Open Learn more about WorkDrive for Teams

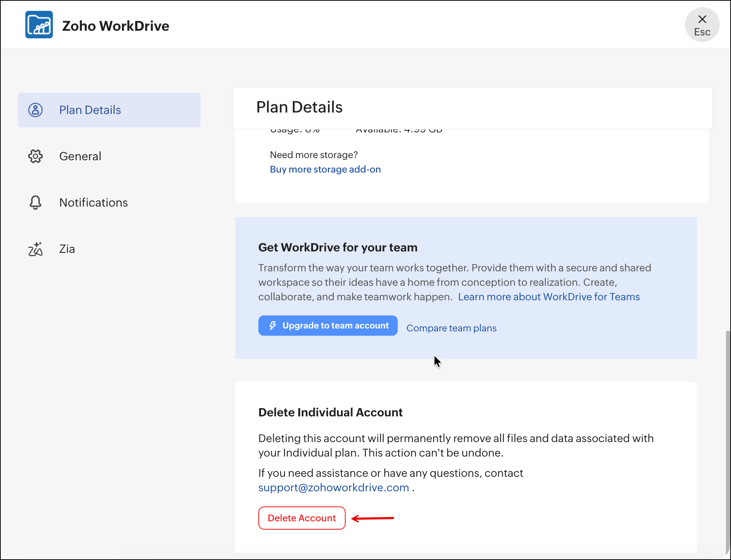[549, 297]
